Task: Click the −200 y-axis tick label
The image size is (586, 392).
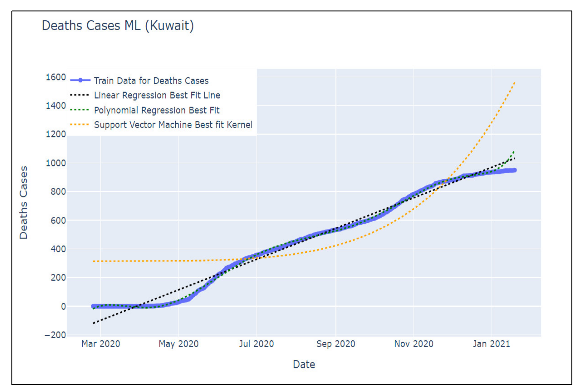Action: (55, 335)
